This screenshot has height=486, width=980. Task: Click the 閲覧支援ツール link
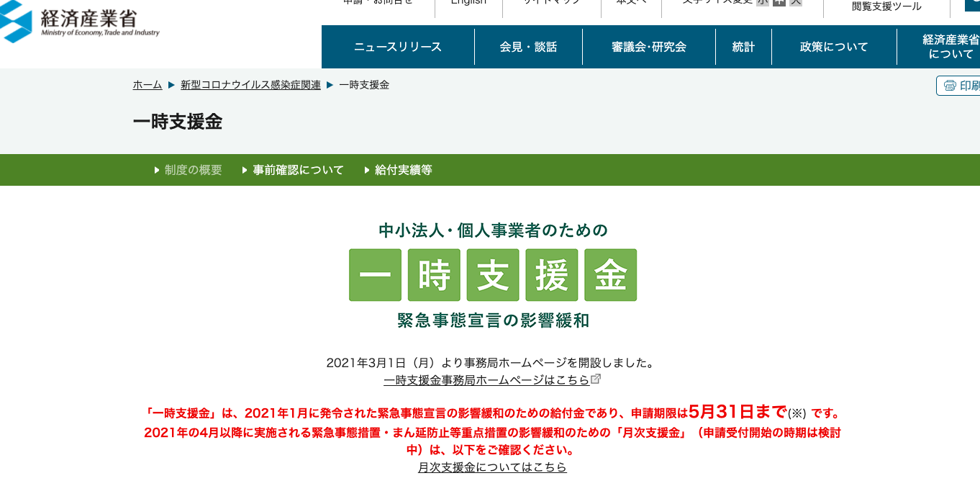click(x=886, y=6)
